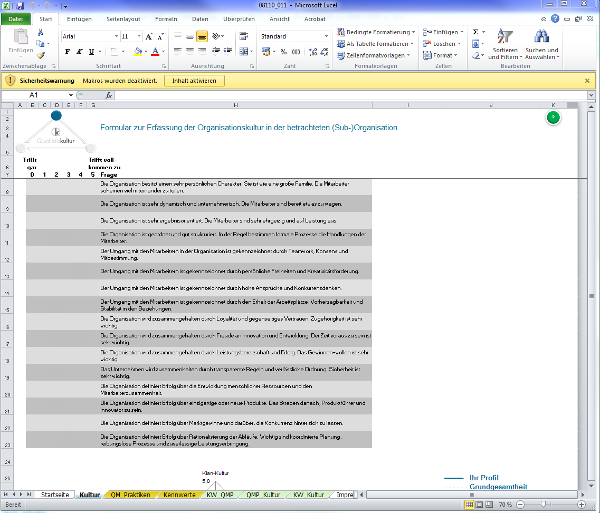
Task: Click the format painter brush icon
Action: [42, 53]
